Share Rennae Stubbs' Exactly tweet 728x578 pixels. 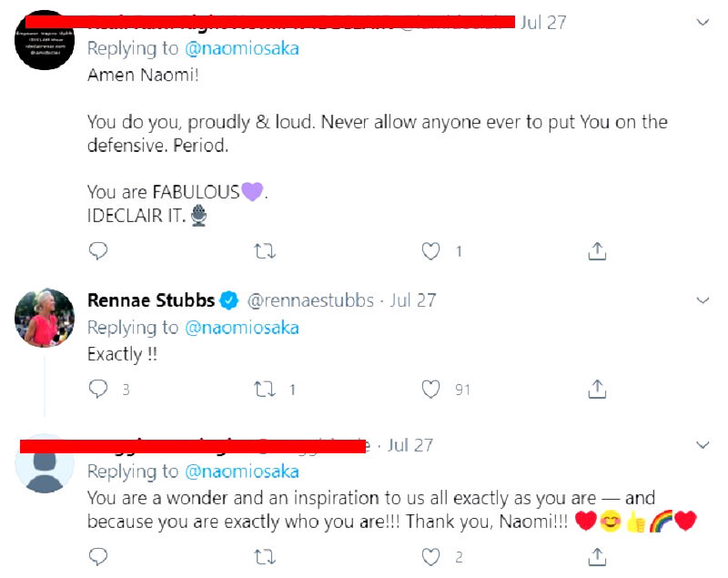[597, 390]
